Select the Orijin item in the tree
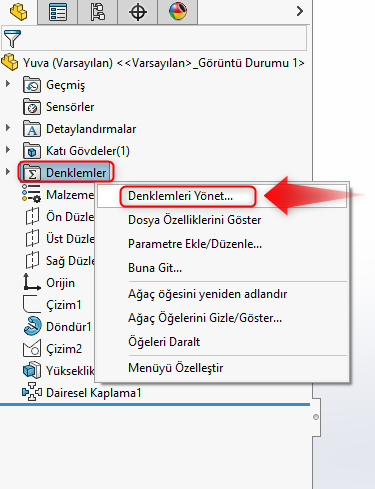375x489 pixels. click(x=60, y=283)
